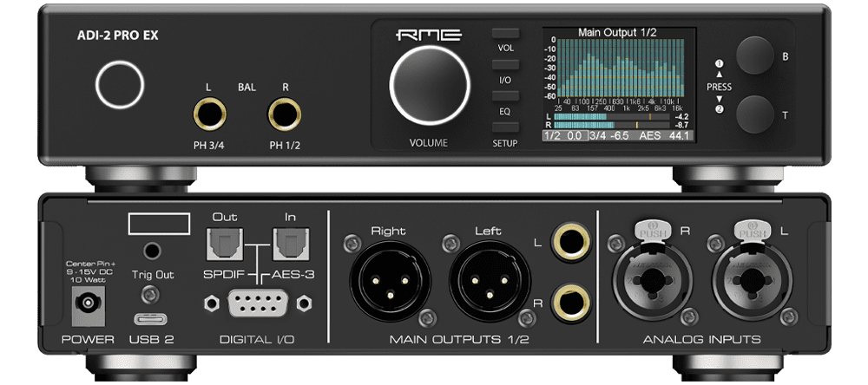Select the EQ function button
The height and width of the screenshot is (385, 868).
505,96
